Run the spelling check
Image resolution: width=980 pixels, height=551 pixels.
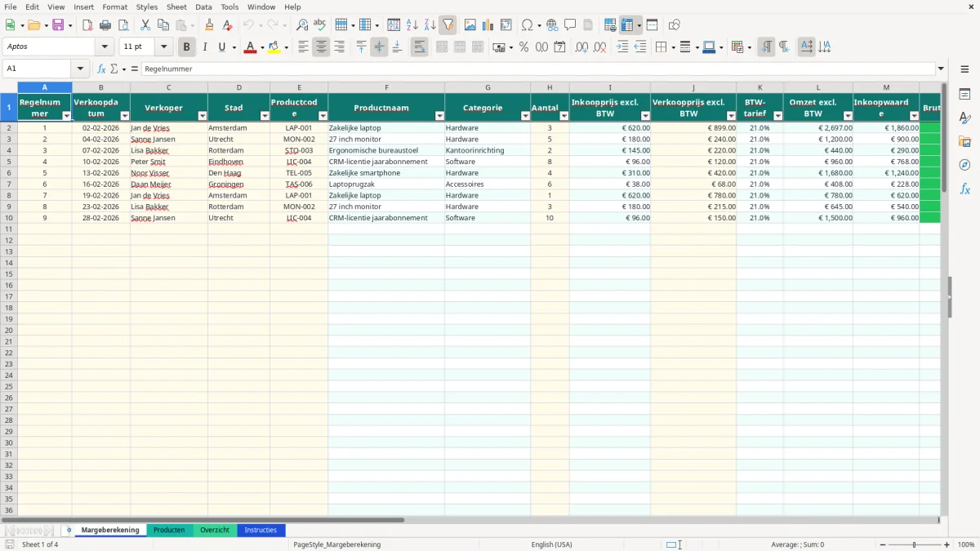tap(320, 25)
